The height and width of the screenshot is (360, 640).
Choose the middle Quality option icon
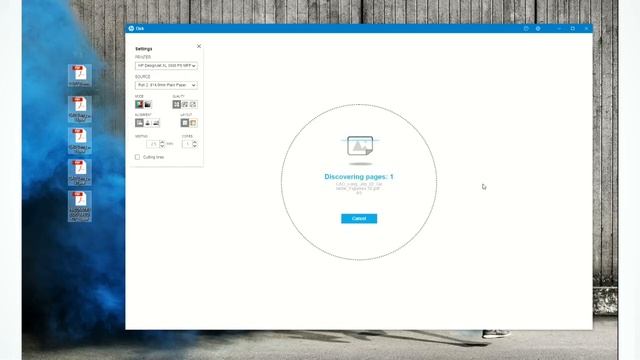click(x=185, y=104)
